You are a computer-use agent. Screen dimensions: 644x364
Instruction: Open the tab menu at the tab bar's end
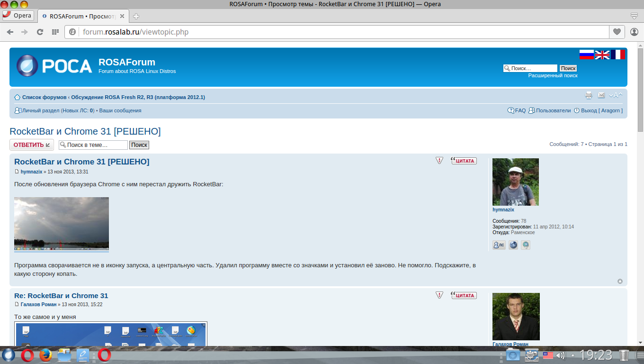click(635, 16)
